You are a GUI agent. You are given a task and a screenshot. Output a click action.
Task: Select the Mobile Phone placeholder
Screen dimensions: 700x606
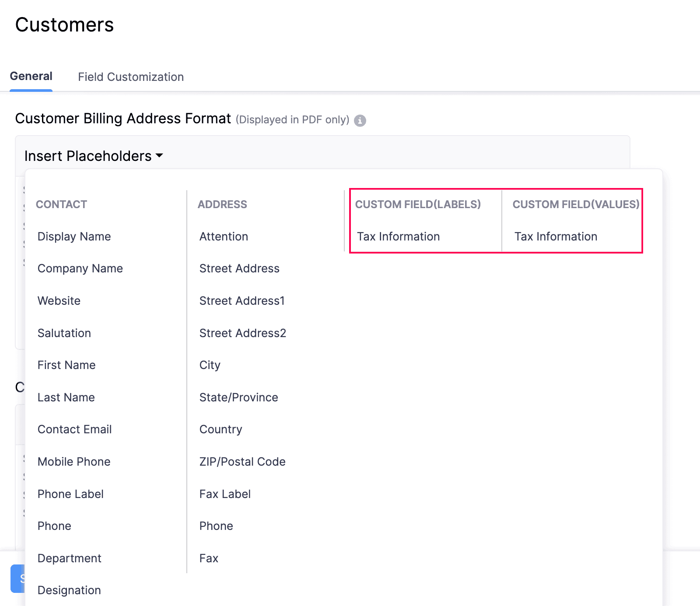pos(73,461)
